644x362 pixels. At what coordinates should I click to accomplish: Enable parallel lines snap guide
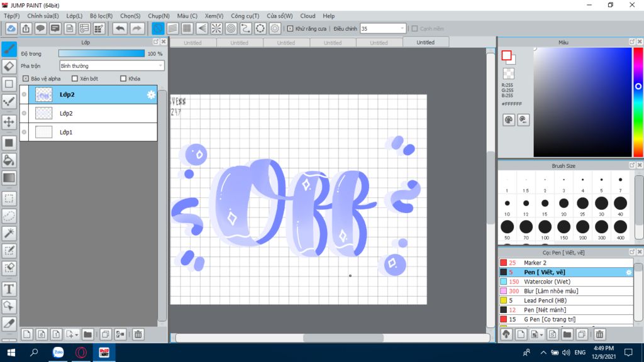pyautogui.click(x=172, y=28)
